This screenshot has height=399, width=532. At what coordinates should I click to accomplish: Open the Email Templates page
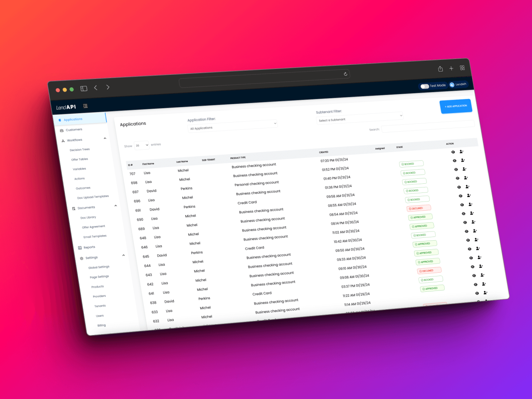tap(94, 236)
